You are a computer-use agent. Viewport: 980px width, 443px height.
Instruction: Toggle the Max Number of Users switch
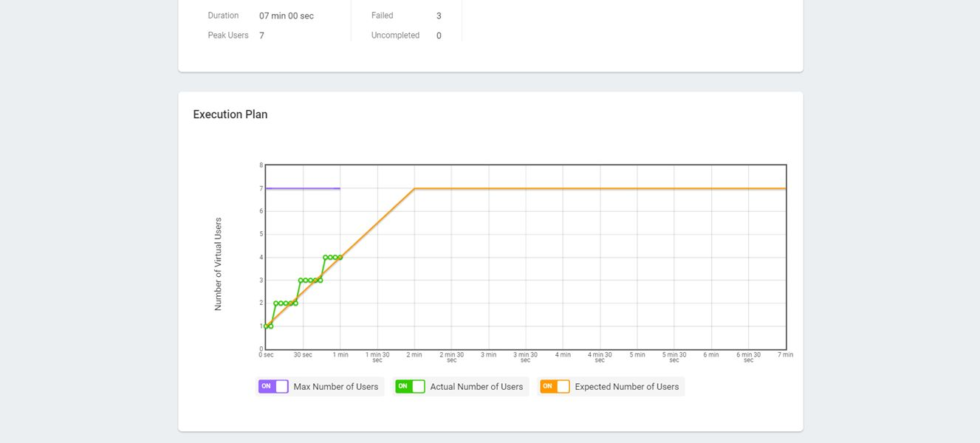[273, 386]
